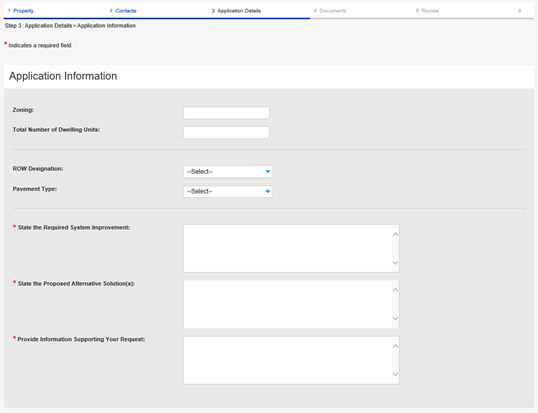Click down arrow in Supporting Your Request area
This screenshot has height=413, width=538.
pos(395,374)
